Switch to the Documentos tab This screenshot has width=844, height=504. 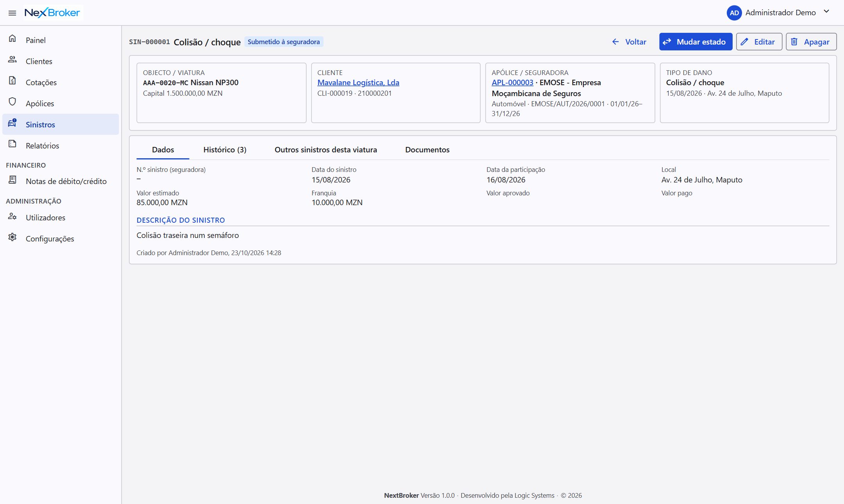(x=427, y=150)
